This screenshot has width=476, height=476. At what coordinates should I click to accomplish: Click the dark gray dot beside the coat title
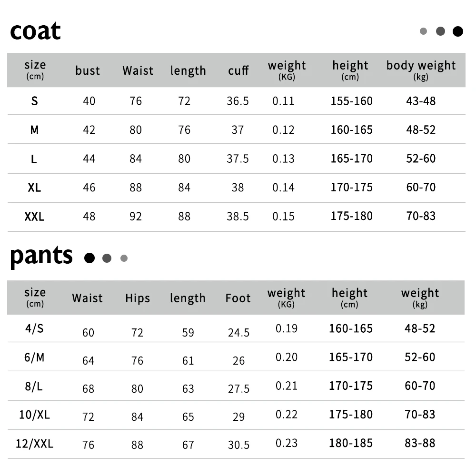440,31
